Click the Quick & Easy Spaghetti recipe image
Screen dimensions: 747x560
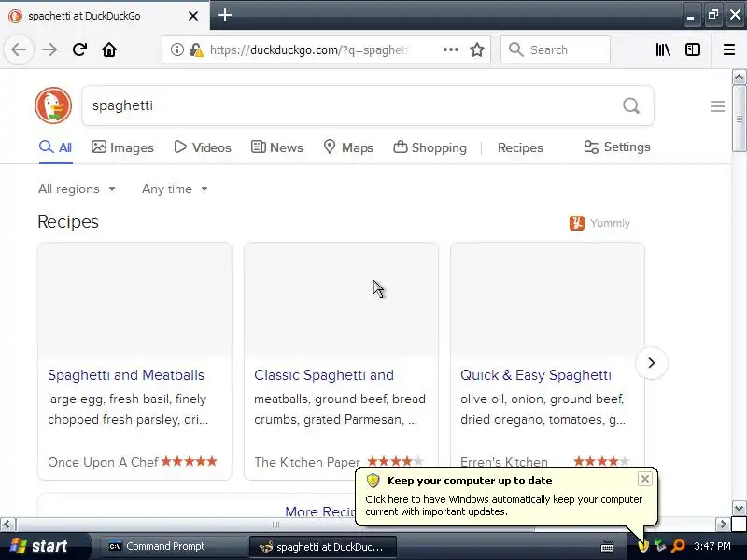[547, 300]
